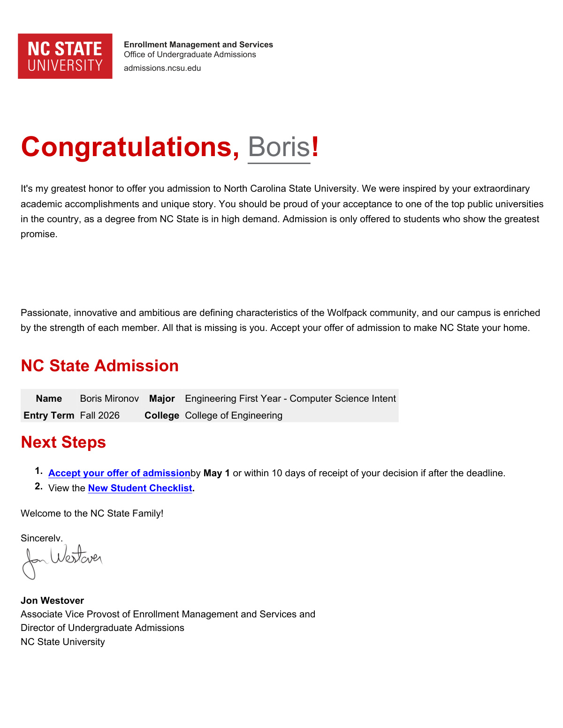Select the NC State Admission heading
Image resolution: width=563 pixels, height=728 pixels.
(100, 366)
